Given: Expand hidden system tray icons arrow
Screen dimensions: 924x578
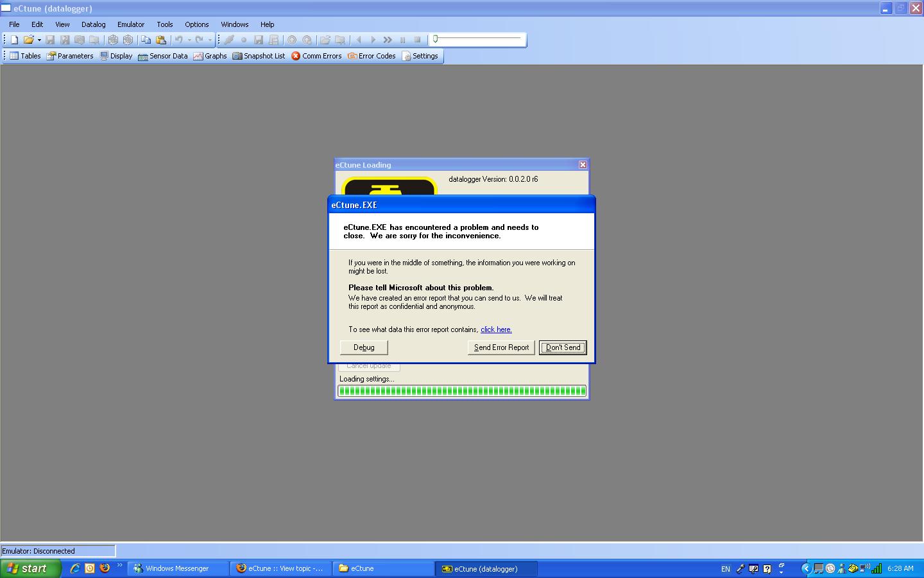Looking at the screenshot, I should pyautogui.click(x=807, y=568).
